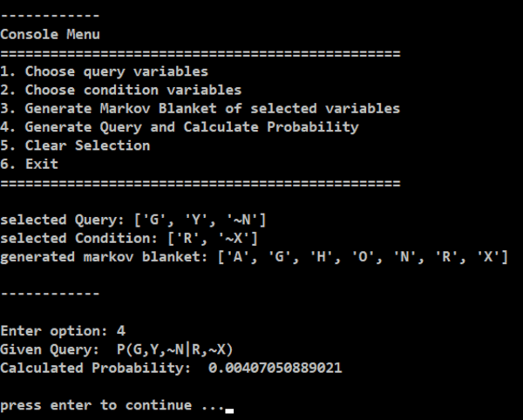
Task: Click the entered option value 4
Action: pyautogui.click(x=121, y=331)
